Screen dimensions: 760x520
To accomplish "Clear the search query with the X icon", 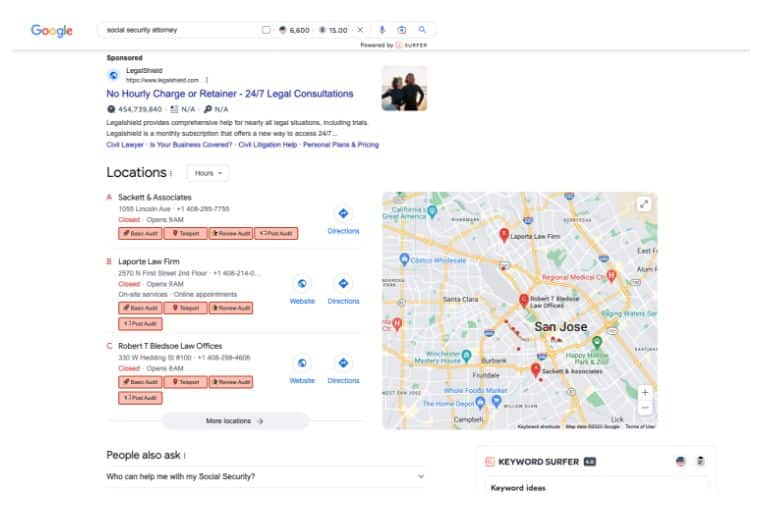I will coord(360,30).
